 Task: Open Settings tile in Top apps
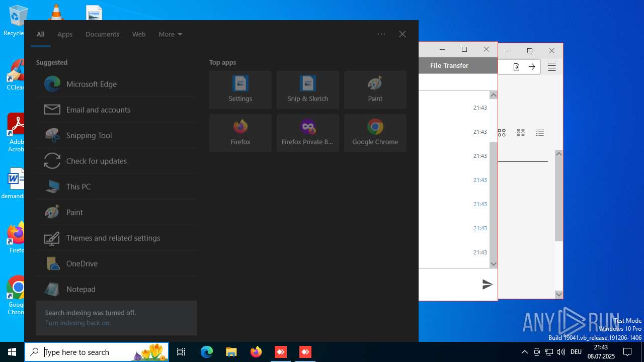[240, 90]
